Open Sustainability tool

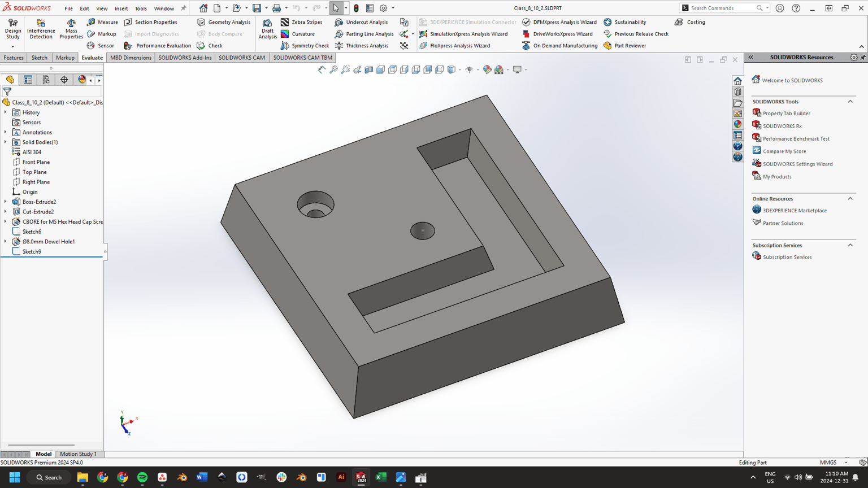624,22
